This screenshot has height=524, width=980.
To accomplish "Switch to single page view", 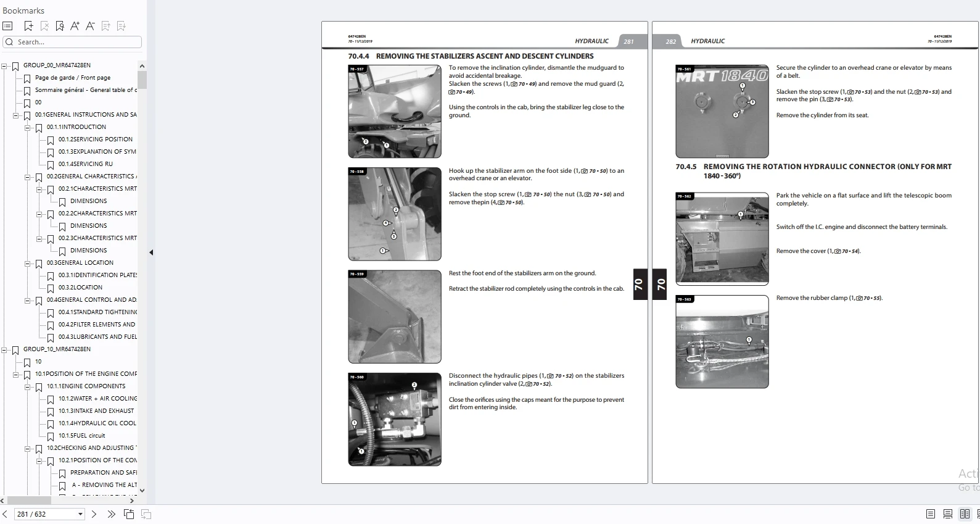I will tap(931, 514).
